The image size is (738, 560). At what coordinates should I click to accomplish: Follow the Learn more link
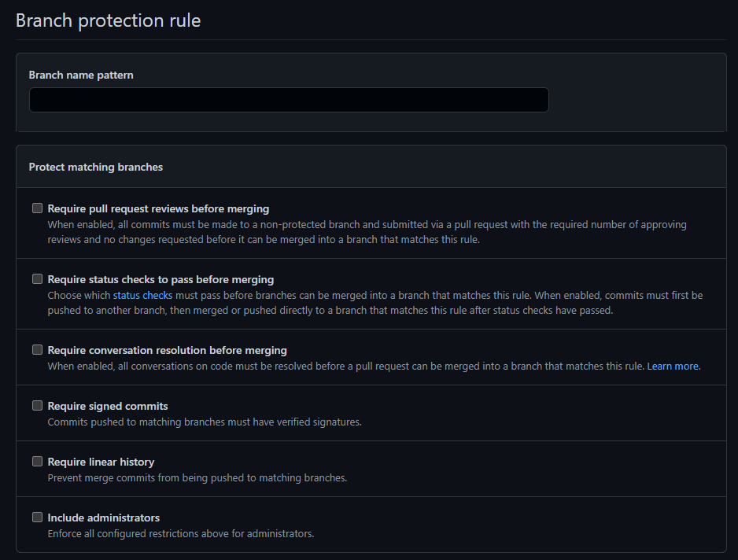(x=673, y=367)
